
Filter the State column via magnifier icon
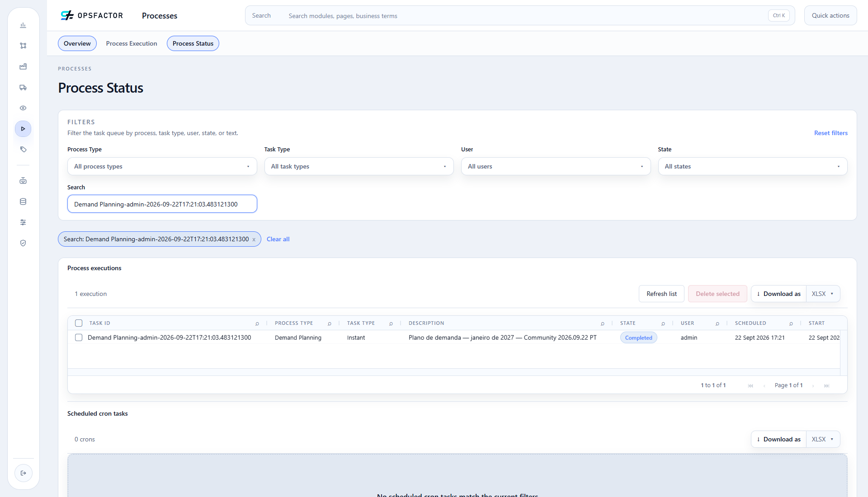point(663,324)
